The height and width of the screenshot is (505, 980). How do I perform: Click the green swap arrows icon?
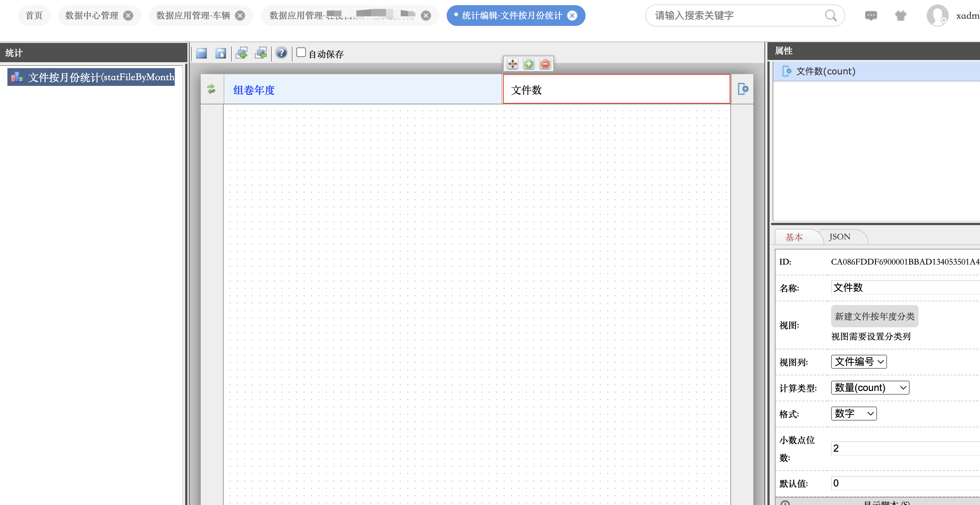click(x=211, y=89)
